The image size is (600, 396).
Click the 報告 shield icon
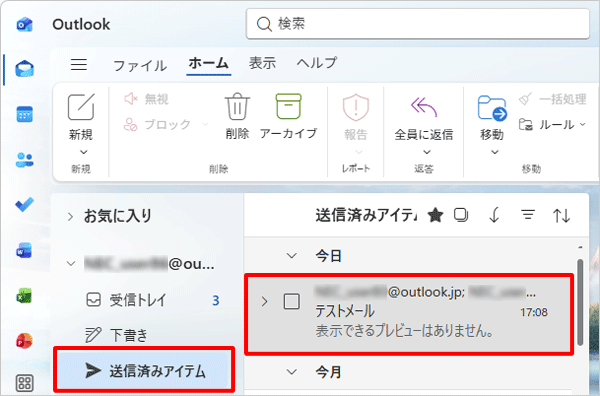(355, 108)
